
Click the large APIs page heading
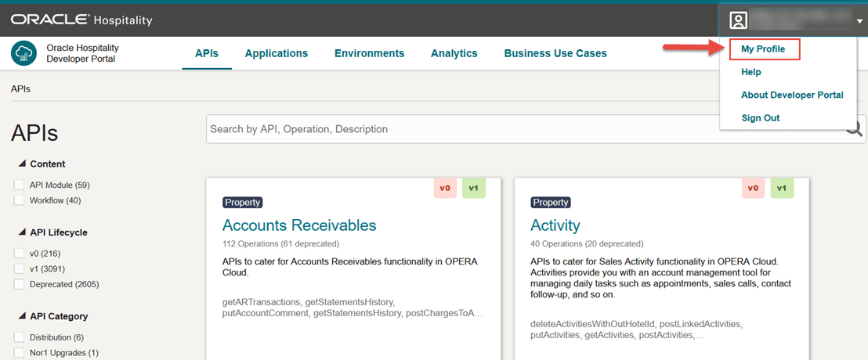pos(34,133)
